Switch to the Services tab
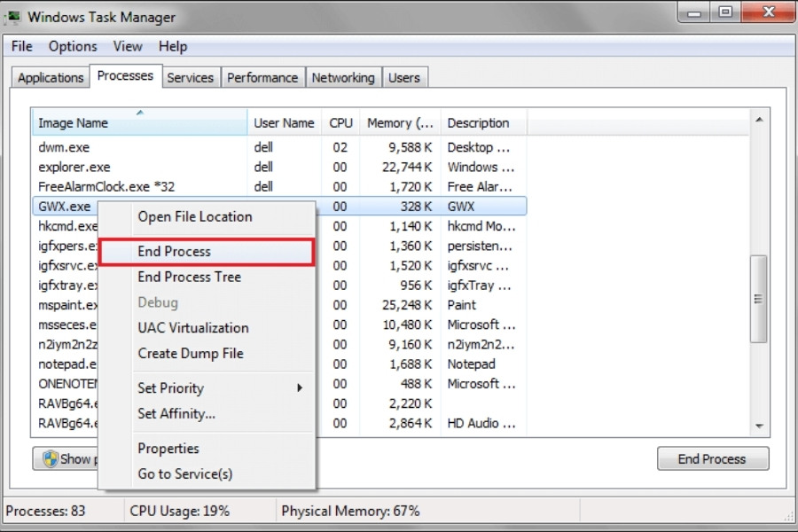 click(190, 78)
